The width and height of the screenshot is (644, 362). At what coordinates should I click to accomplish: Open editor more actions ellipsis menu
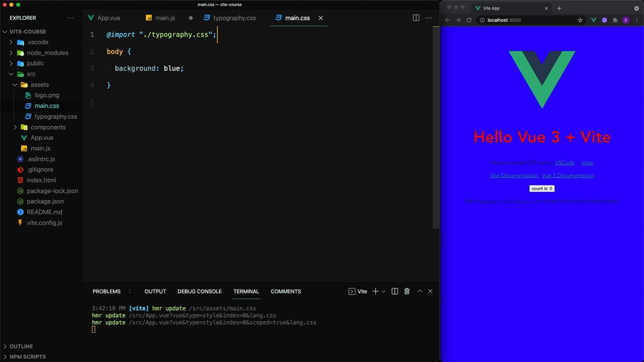[429, 18]
